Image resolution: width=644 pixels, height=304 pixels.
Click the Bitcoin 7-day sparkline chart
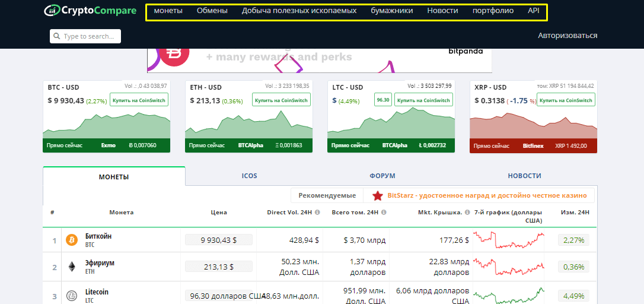509,240
